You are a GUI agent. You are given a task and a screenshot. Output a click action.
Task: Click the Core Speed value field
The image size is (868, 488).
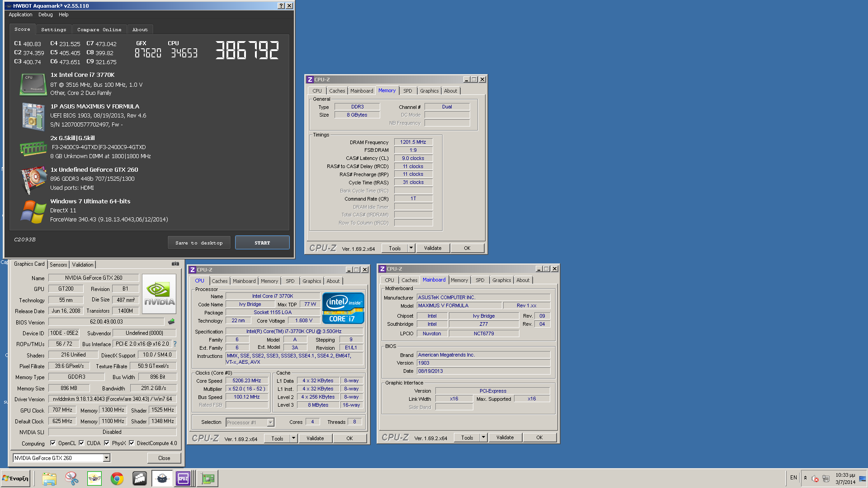coord(247,380)
